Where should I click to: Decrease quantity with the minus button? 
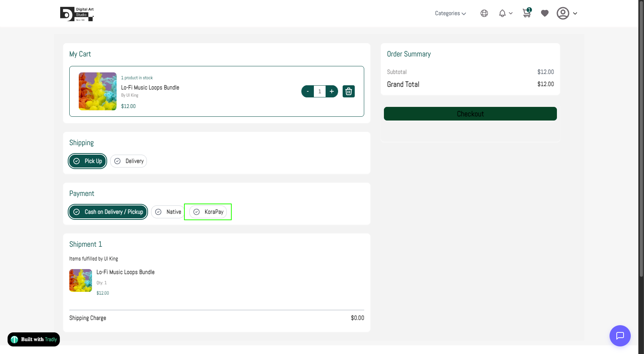[x=308, y=91]
